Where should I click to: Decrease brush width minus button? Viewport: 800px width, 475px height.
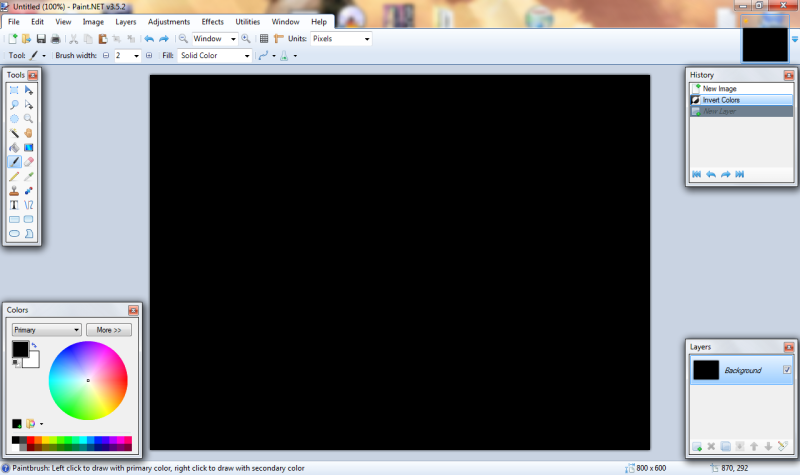coord(106,56)
